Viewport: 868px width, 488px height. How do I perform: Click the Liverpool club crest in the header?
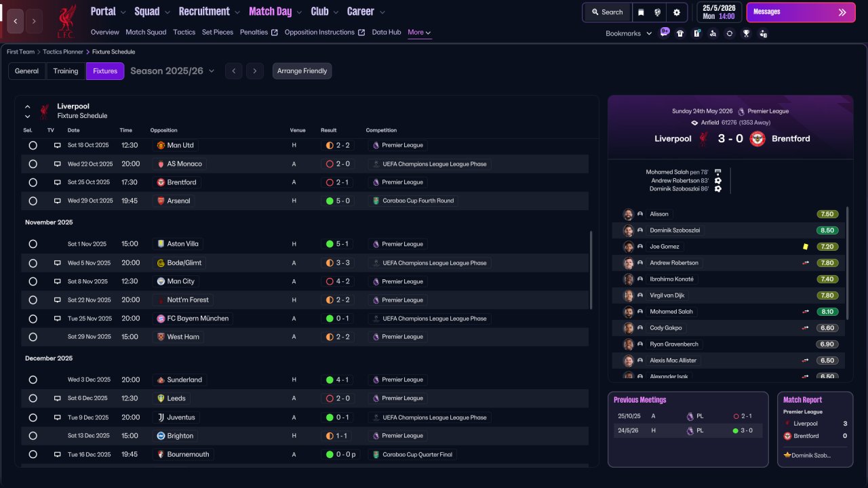(66, 20)
